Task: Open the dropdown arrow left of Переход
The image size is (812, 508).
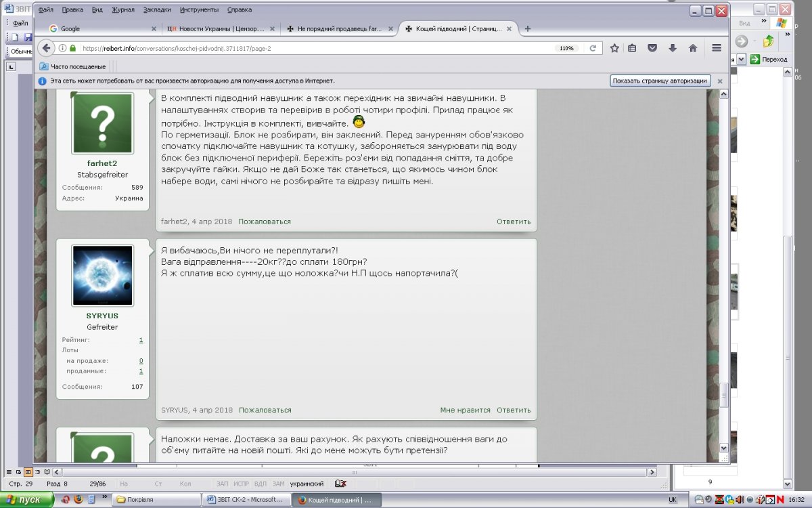Action: (x=742, y=59)
